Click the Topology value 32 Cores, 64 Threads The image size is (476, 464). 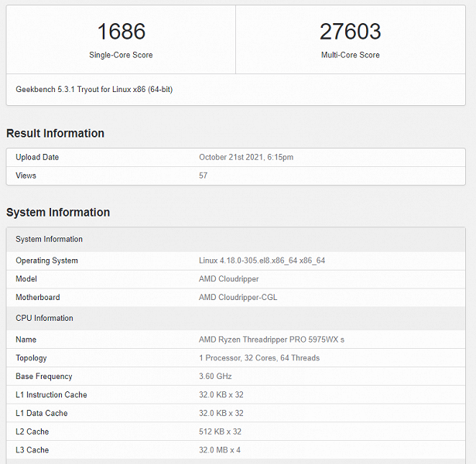pos(259,358)
